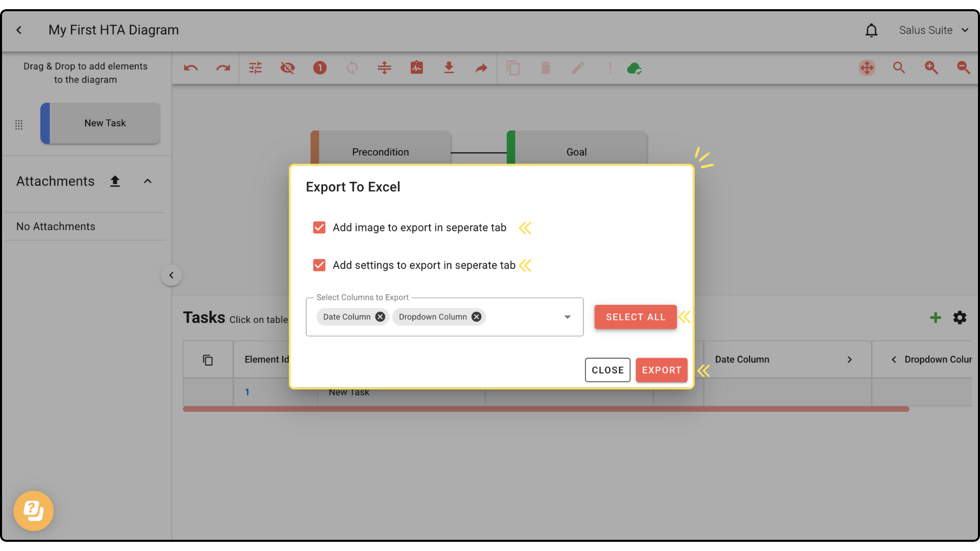Click the cloud saved status icon
This screenshot has height=551, width=980.
(634, 68)
